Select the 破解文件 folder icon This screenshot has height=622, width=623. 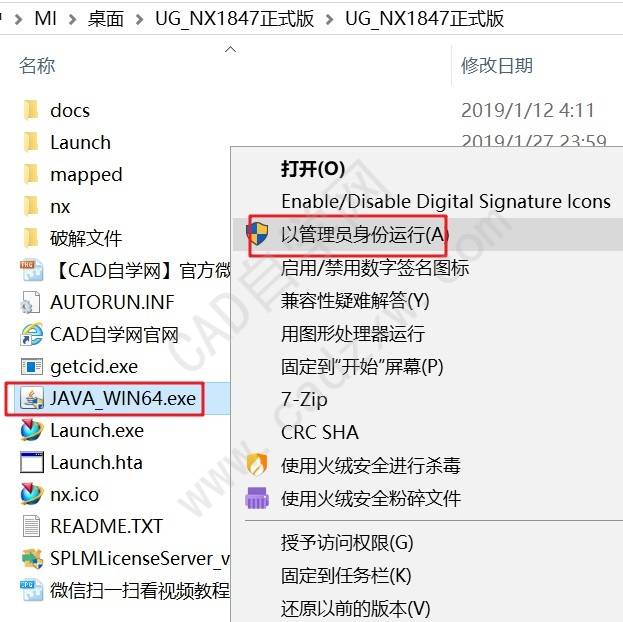click(x=31, y=238)
